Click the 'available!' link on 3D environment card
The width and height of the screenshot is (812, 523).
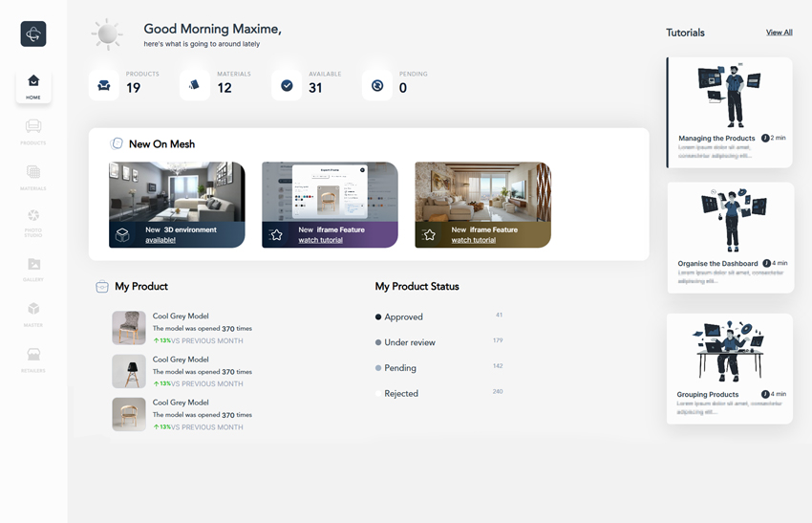(160, 240)
